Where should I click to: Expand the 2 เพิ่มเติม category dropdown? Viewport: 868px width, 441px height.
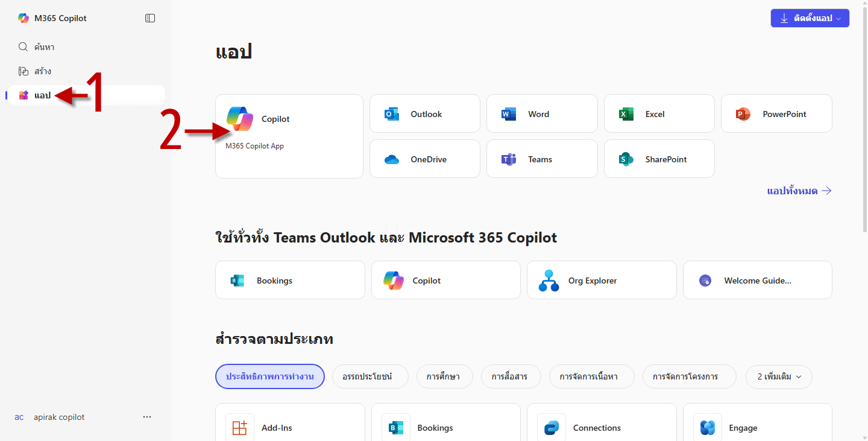click(x=779, y=376)
